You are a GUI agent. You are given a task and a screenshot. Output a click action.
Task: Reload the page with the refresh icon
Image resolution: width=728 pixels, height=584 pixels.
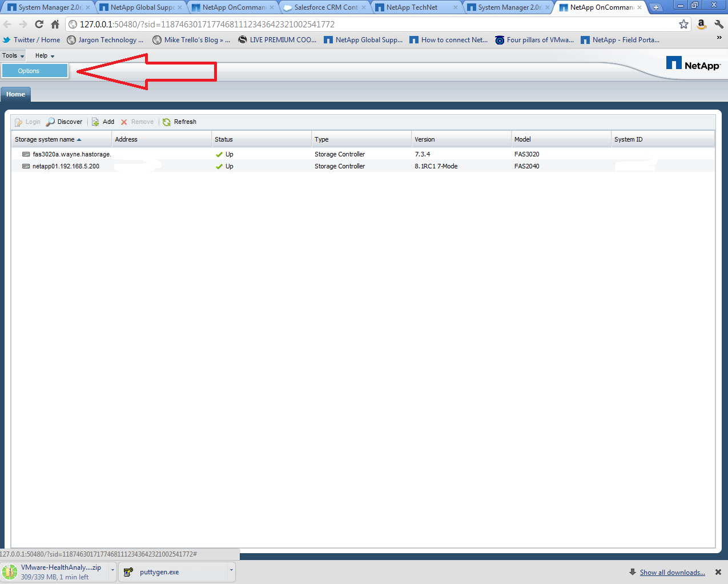pyautogui.click(x=39, y=24)
